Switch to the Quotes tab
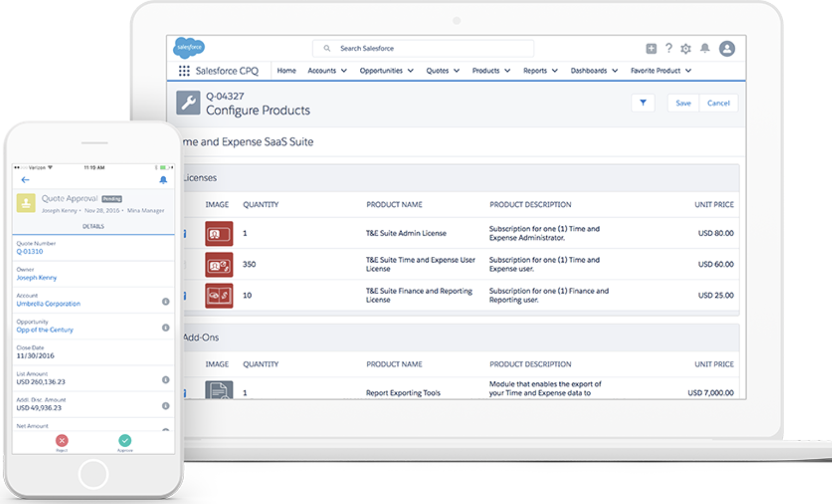Image resolution: width=832 pixels, height=504 pixels. coord(437,70)
